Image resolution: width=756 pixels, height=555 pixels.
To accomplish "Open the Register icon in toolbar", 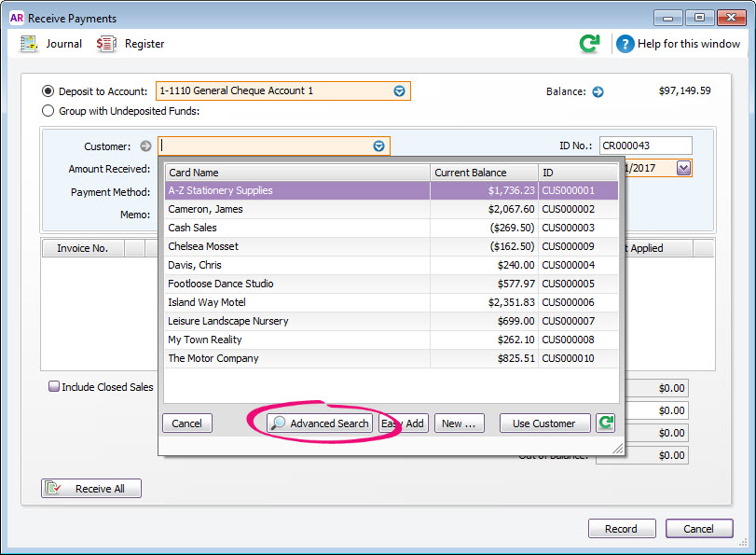I will coord(106,44).
